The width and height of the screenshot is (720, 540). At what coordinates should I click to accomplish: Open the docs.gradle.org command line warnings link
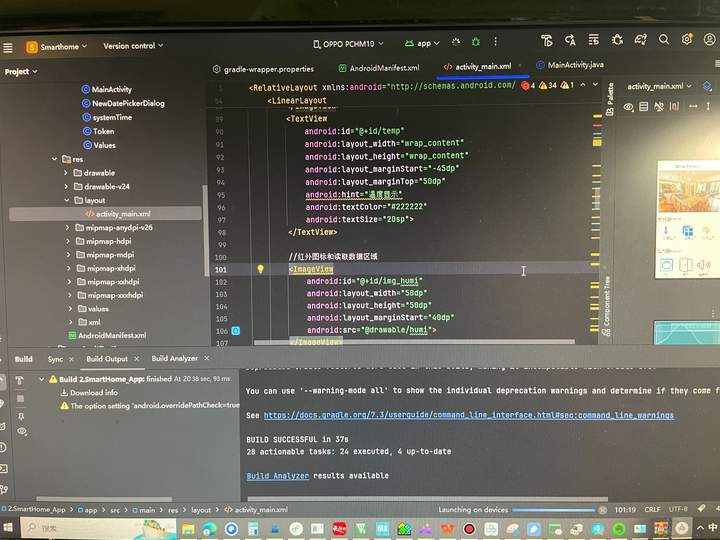click(469, 415)
